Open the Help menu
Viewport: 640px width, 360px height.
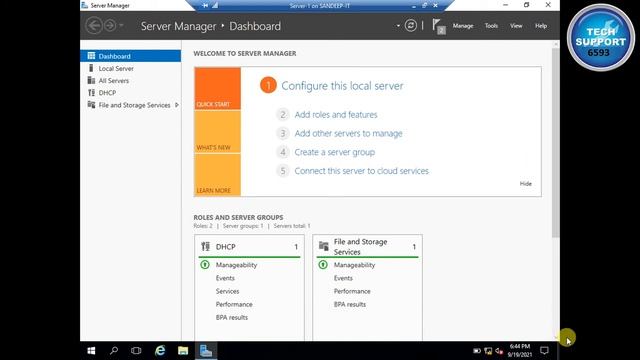tap(541, 26)
